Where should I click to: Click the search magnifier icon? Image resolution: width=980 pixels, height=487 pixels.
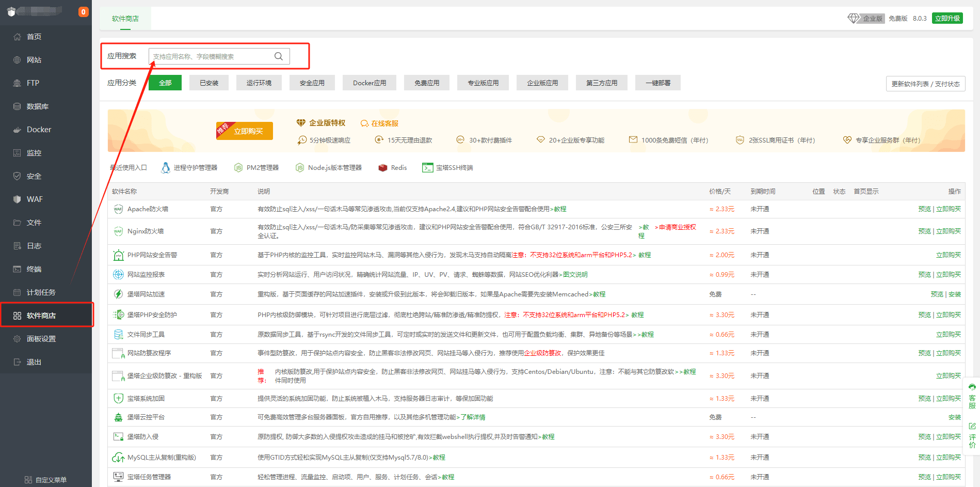279,56
